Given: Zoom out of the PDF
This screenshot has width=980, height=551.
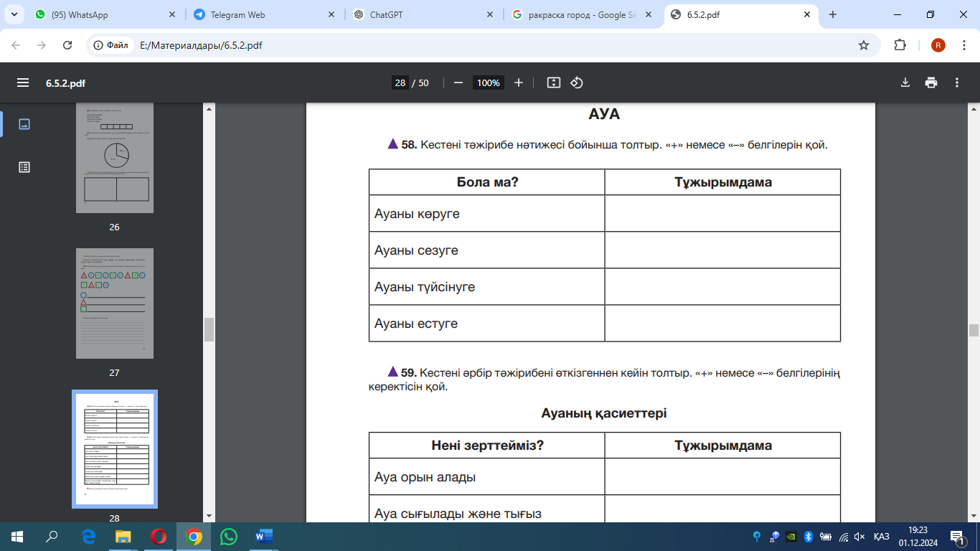Looking at the screenshot, I should (x=458, y=83).
